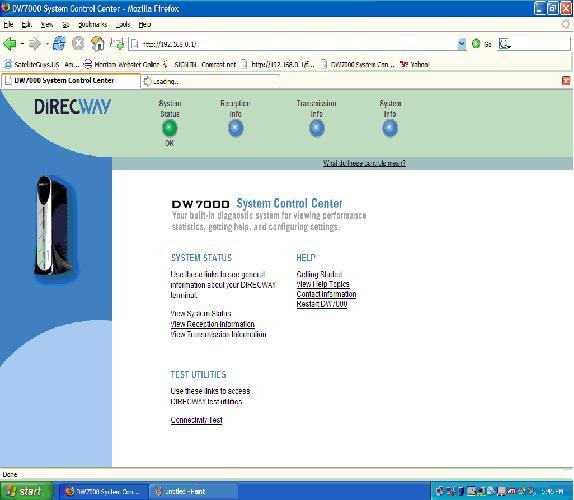
Task: Click the DIRECWAY logo
Action: tap(72, 107)
